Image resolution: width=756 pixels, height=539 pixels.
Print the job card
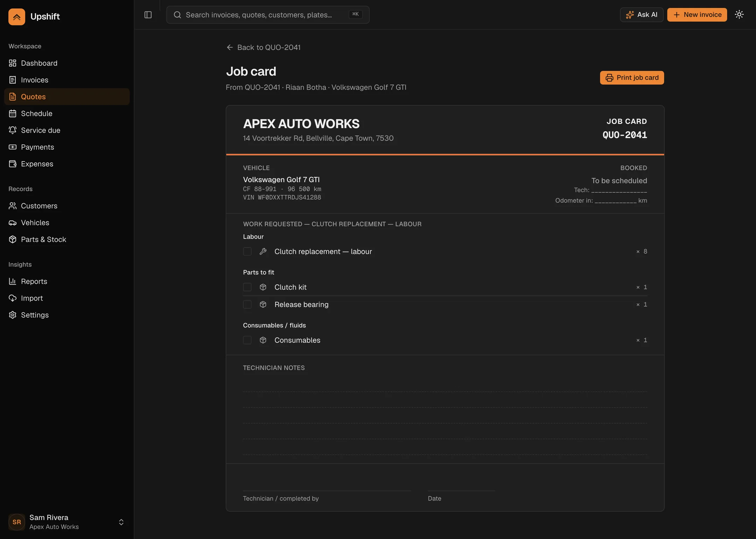pos(632,78)
